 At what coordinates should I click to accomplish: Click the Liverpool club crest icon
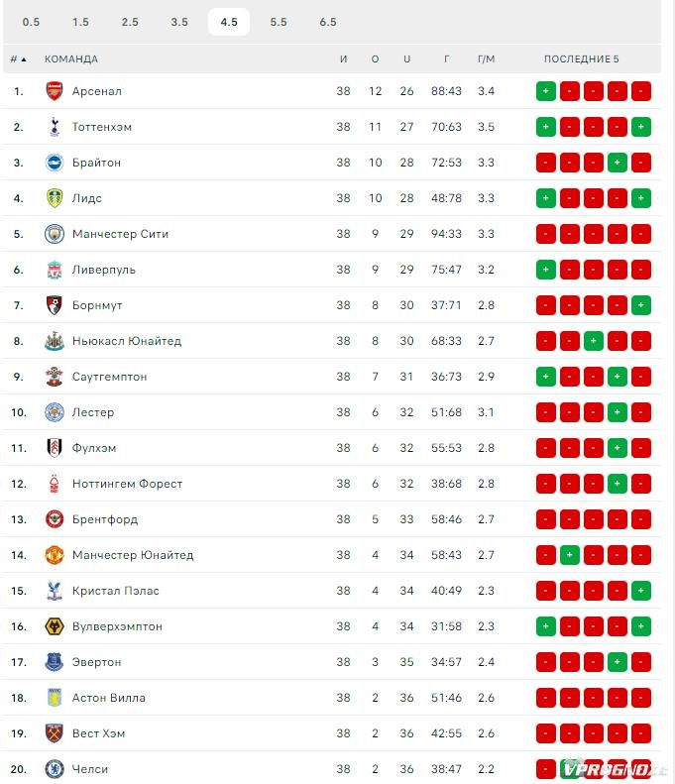click(54, 270)
